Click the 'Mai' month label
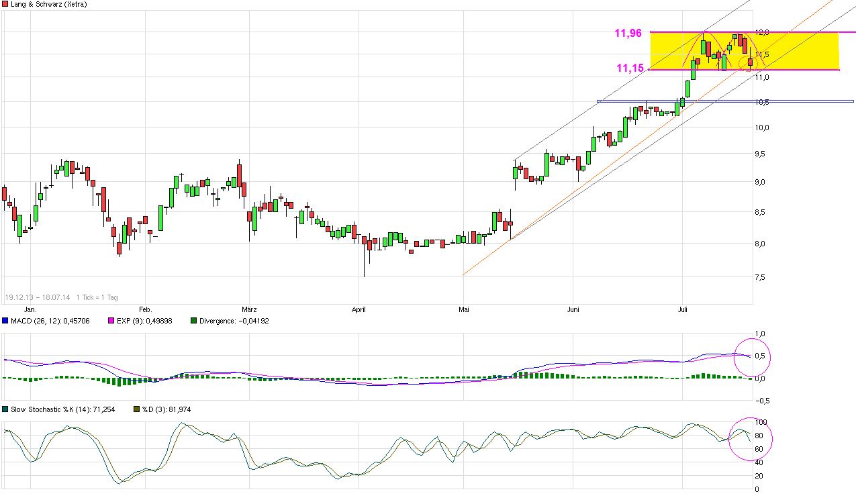 click(463, 309)
